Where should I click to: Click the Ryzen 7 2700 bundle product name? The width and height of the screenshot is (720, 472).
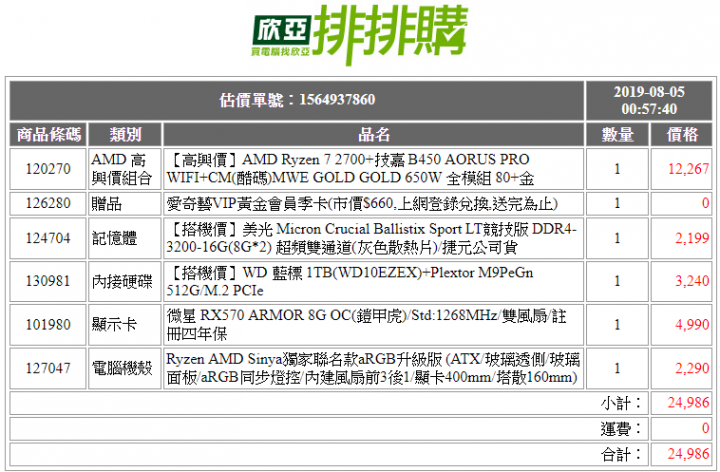[x=350, y=169]
